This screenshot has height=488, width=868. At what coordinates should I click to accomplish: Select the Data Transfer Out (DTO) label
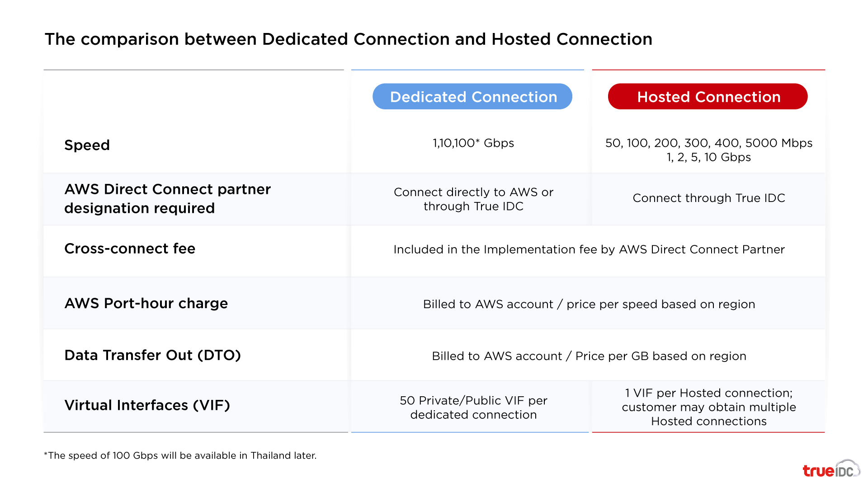tap(153, 355)
